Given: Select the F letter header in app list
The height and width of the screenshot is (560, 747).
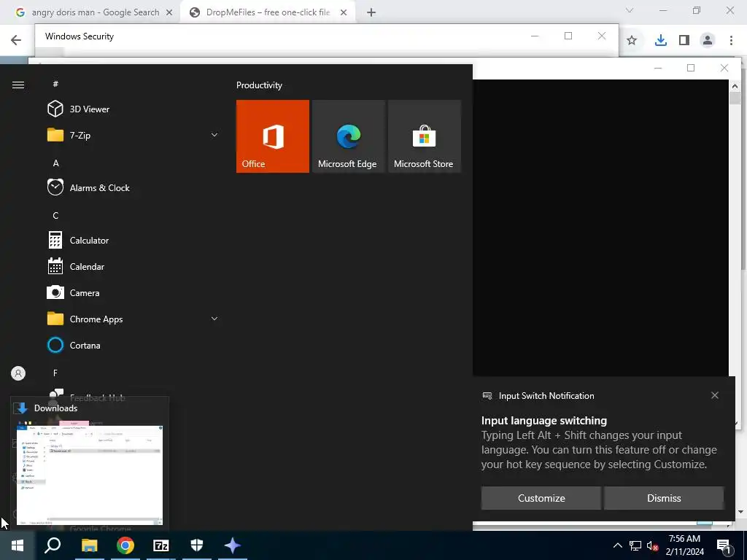Looking at the screenshot, I should coord(55,373).
